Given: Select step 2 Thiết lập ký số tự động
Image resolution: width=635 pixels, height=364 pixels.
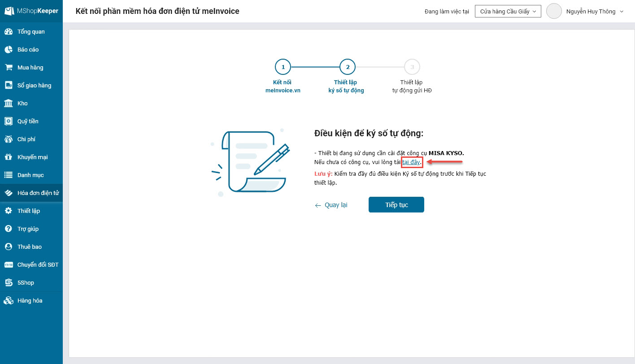Looking at the screenshot, I should point(346,77).
